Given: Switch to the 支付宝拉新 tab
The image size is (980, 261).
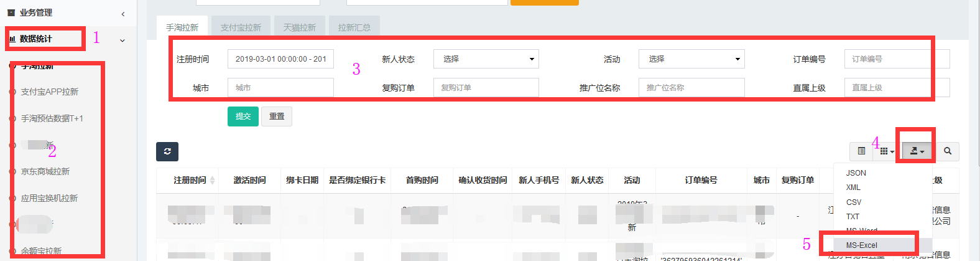Looking at the screenshot, I should 241,27.
